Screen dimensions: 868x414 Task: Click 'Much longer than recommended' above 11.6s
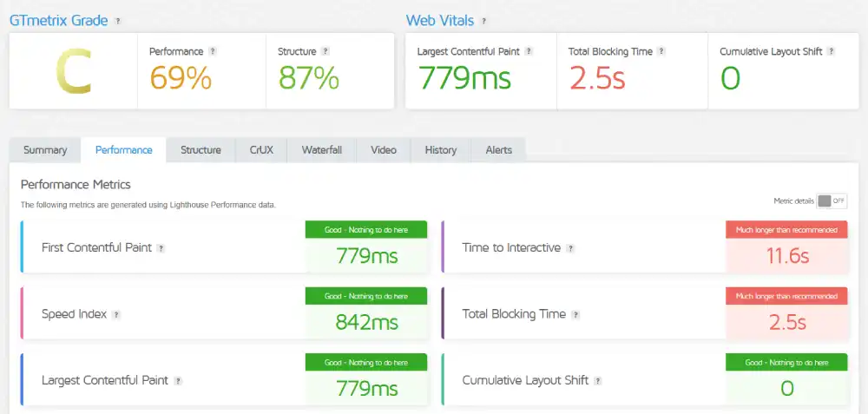(x=786, y=230)
